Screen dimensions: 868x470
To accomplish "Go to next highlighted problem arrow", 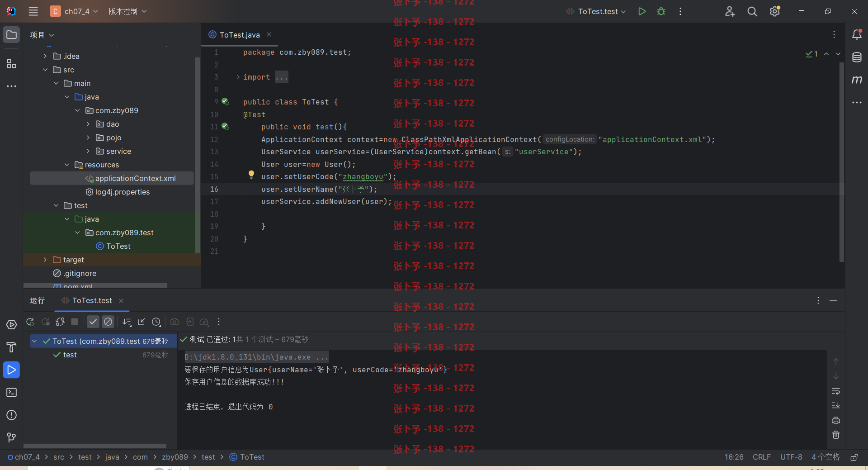I will [x=838, y=54].
